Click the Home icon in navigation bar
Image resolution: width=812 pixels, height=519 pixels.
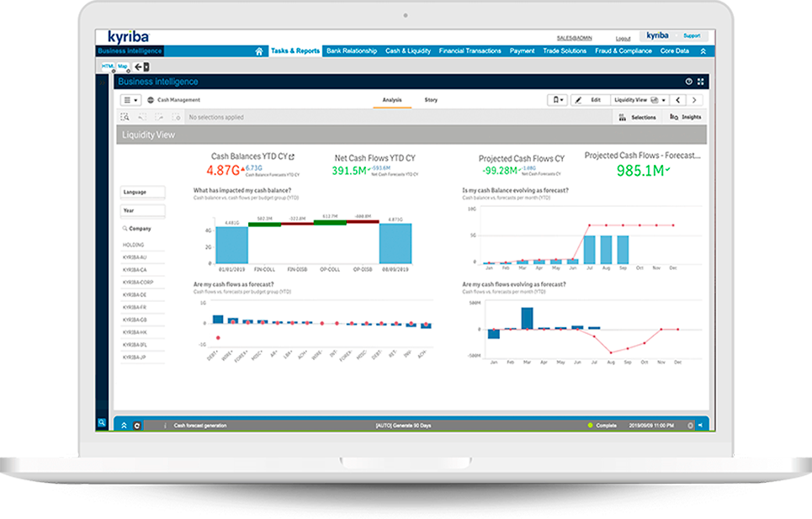pos(259,51)
